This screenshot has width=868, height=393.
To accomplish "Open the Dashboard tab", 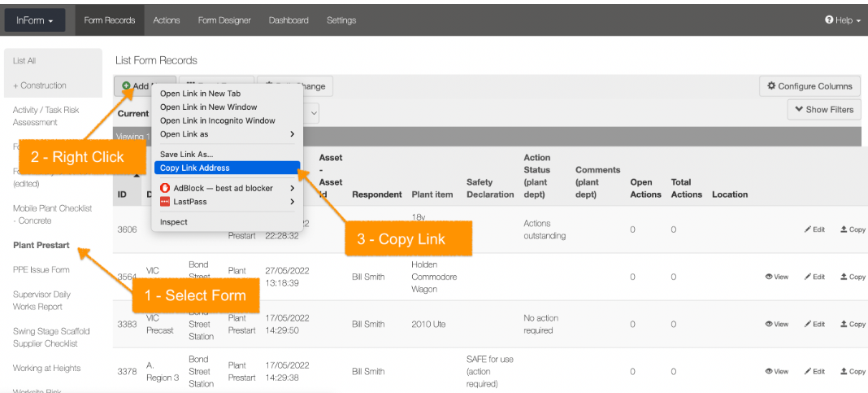I will pyautogui.click(x=289, y=20).
